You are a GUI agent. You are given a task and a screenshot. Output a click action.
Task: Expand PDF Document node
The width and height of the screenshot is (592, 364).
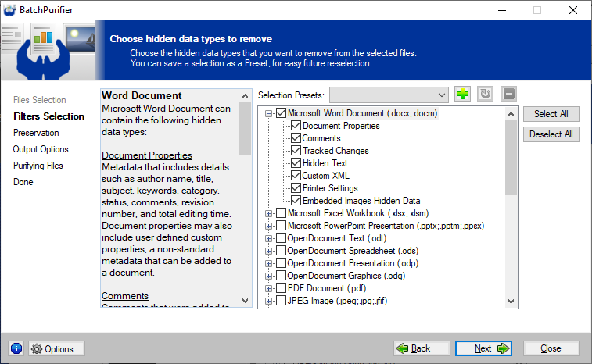268,288
